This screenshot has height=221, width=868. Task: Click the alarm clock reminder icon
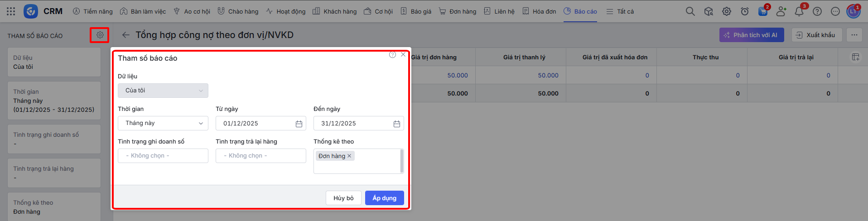(745, 11)
